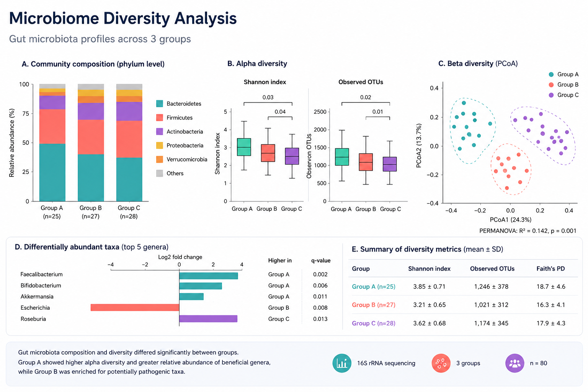Select the table cell 1,246 ± 378
The height and width of the screenshot is (392, 588).
click(492, 287)
